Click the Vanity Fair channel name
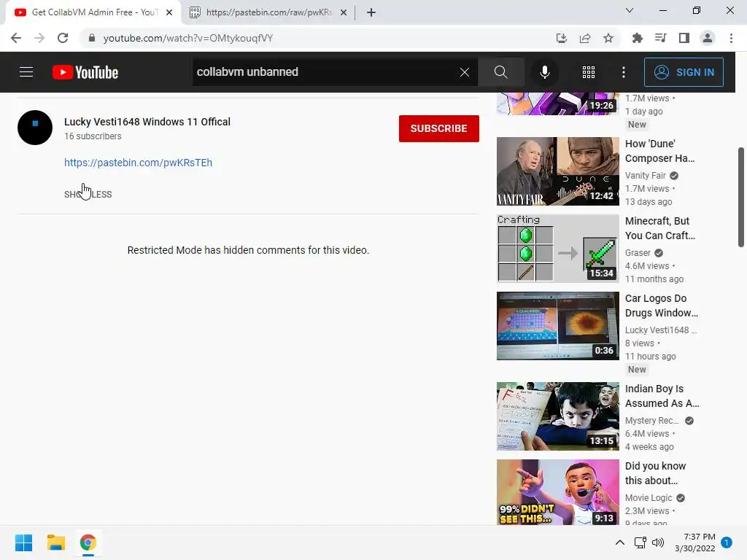This screenshot has height=560, width=747. pos(645,175)
